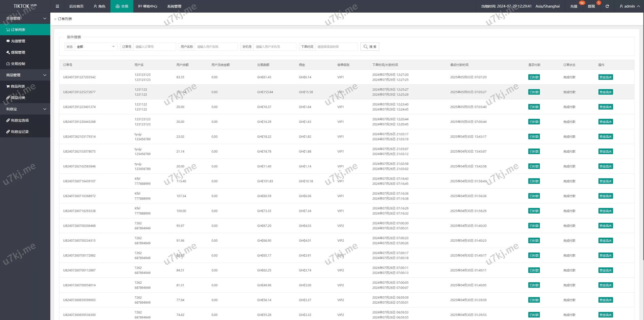Open 提现 notifications with badge 5

pos(591,6)
